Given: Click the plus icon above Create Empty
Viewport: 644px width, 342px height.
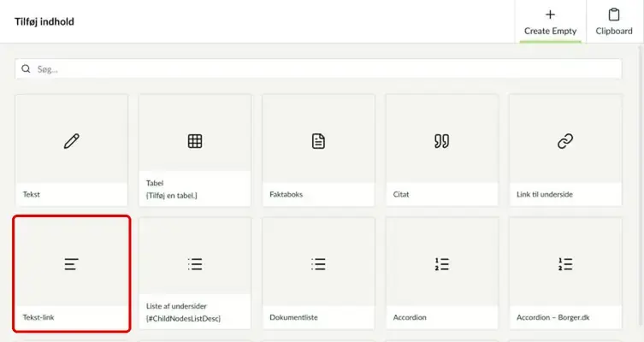Looking at the screenshot, I should point(550,15).
